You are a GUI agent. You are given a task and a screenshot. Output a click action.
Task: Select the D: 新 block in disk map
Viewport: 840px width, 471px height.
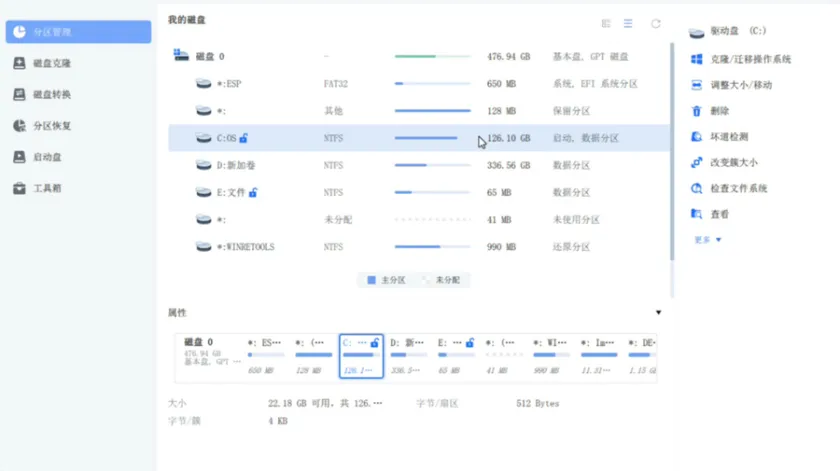point(408,356)
